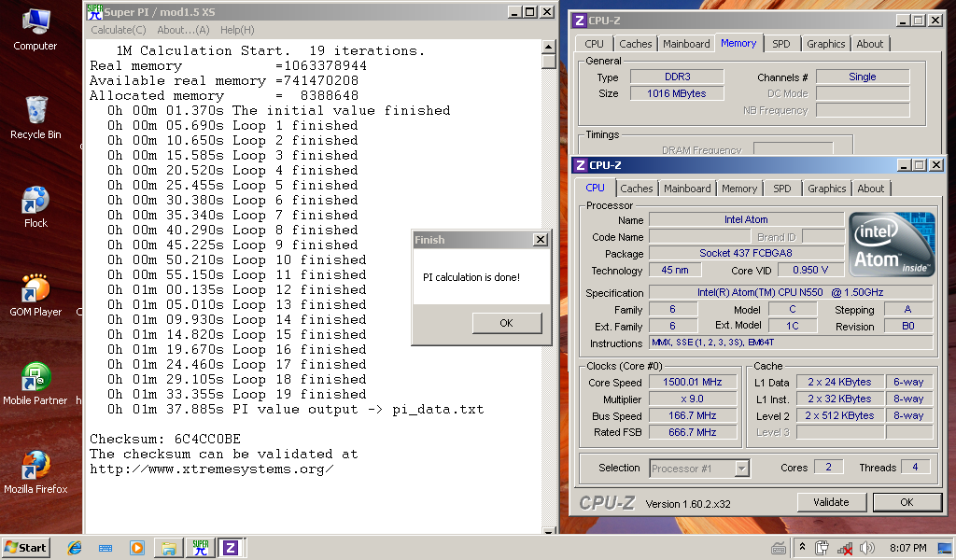Click the Specification Intel(R) Atom N550 field
Viewport: 956px width, 560px height.
(790, 292)
